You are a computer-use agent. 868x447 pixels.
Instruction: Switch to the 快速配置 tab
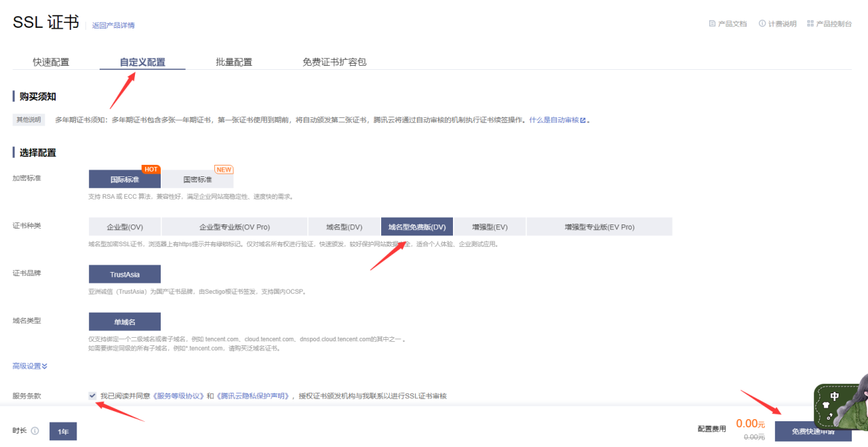(51, 61)
